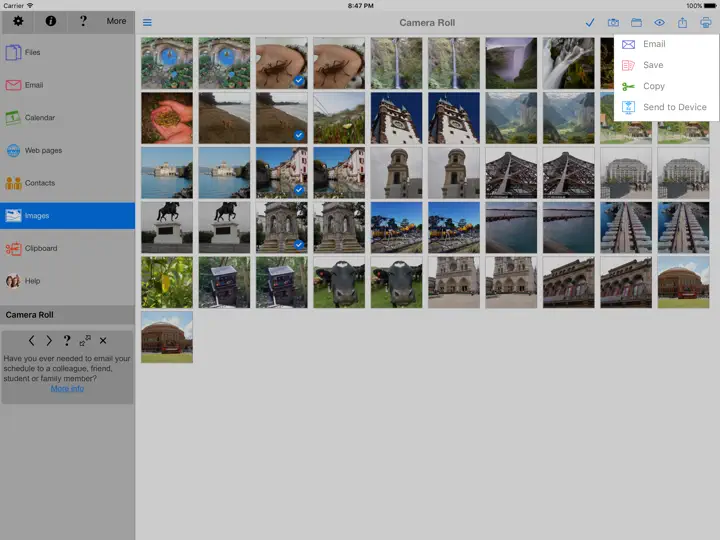
Task: Expand the tip panel with the arrows icon
Action: 85,341
